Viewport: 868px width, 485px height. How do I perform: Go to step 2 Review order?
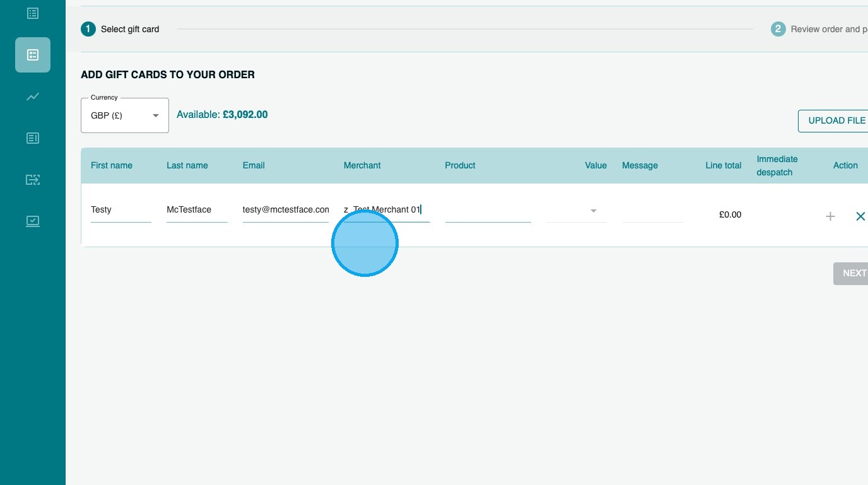coord(819,29)
